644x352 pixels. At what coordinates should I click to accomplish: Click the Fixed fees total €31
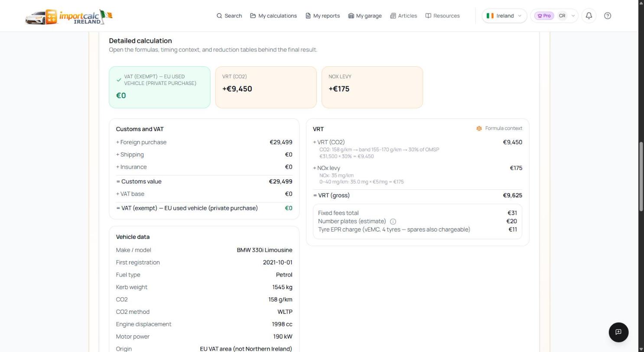pos(512,213)
